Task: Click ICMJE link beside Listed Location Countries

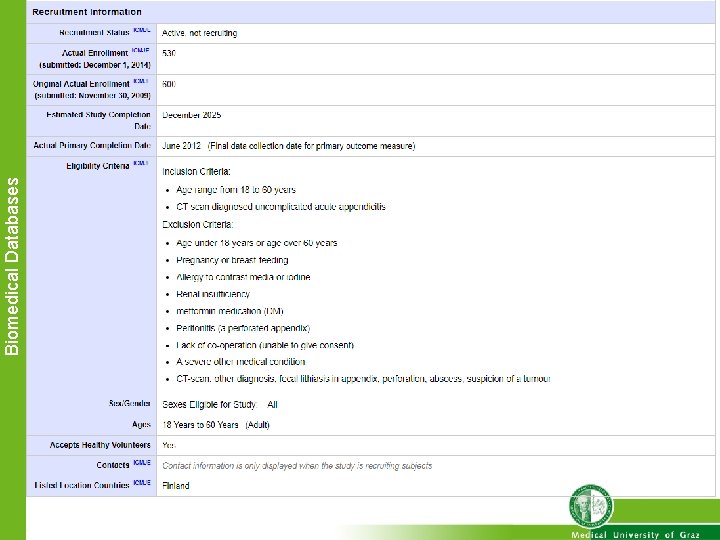Action: click(x=142, y=483)
